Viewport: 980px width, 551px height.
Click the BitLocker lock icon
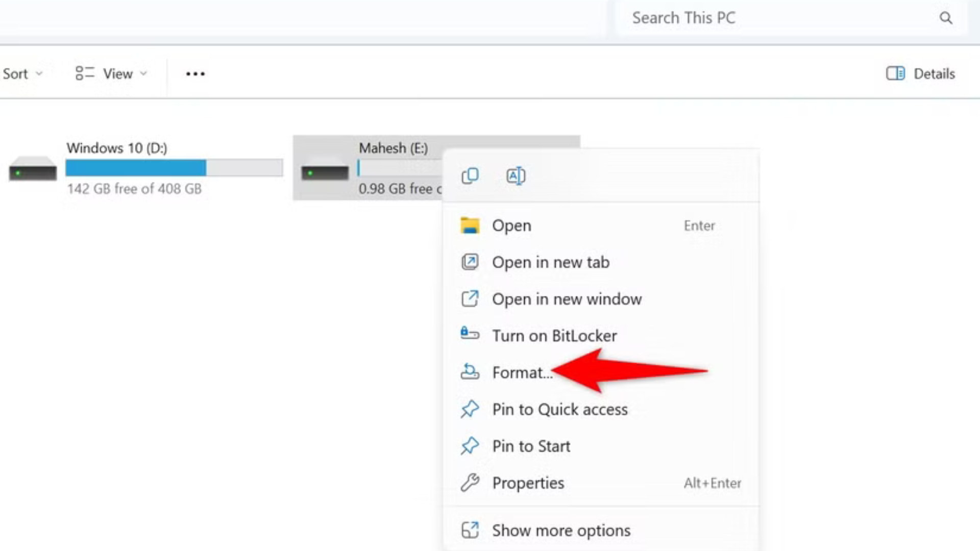(x=470, y=334)
